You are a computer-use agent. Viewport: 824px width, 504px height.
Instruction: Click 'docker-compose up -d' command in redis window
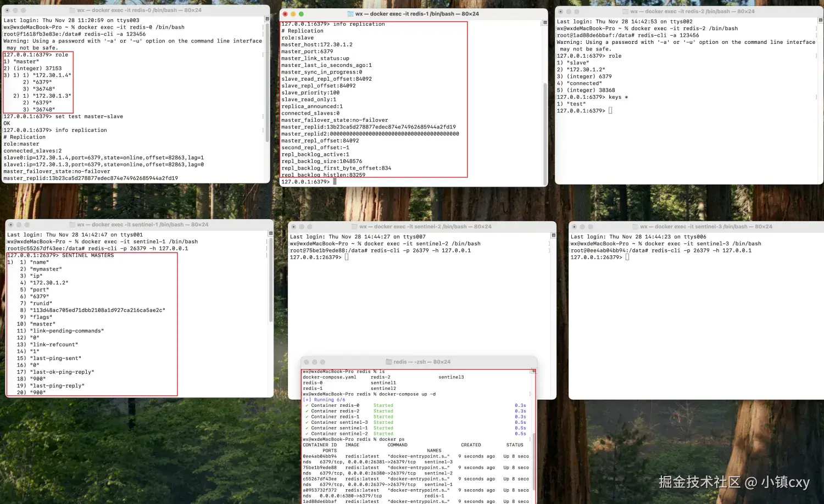pos(407,394)
